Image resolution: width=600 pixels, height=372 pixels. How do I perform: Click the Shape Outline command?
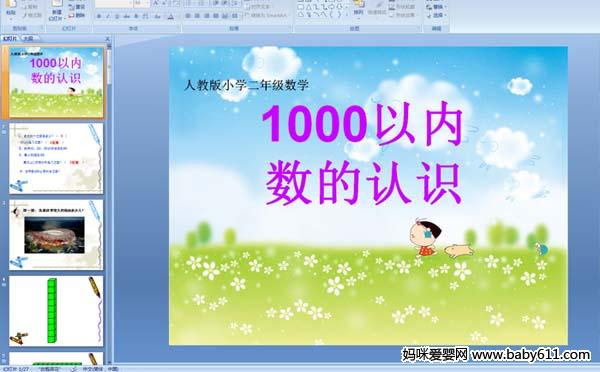(402, 7)
